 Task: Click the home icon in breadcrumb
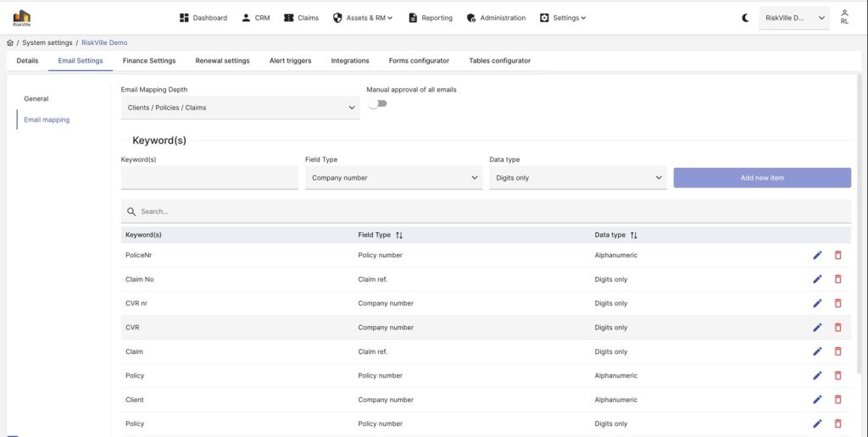click(x=9, y=42)
